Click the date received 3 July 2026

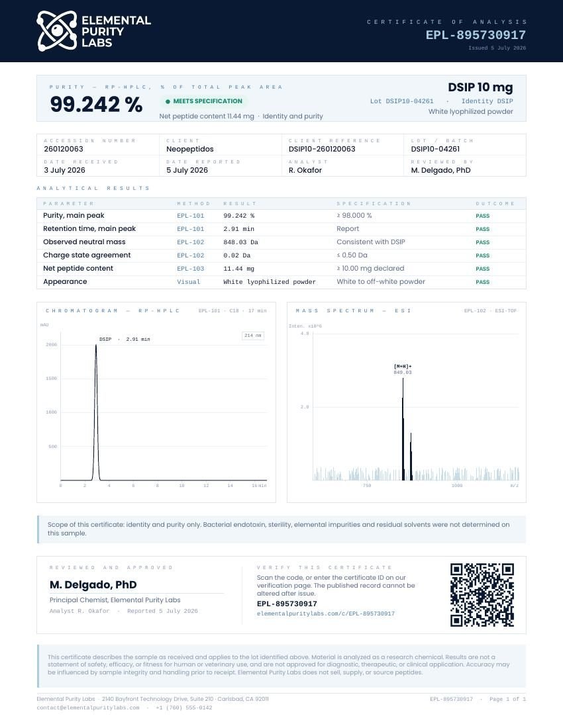[x=64, y=170]
